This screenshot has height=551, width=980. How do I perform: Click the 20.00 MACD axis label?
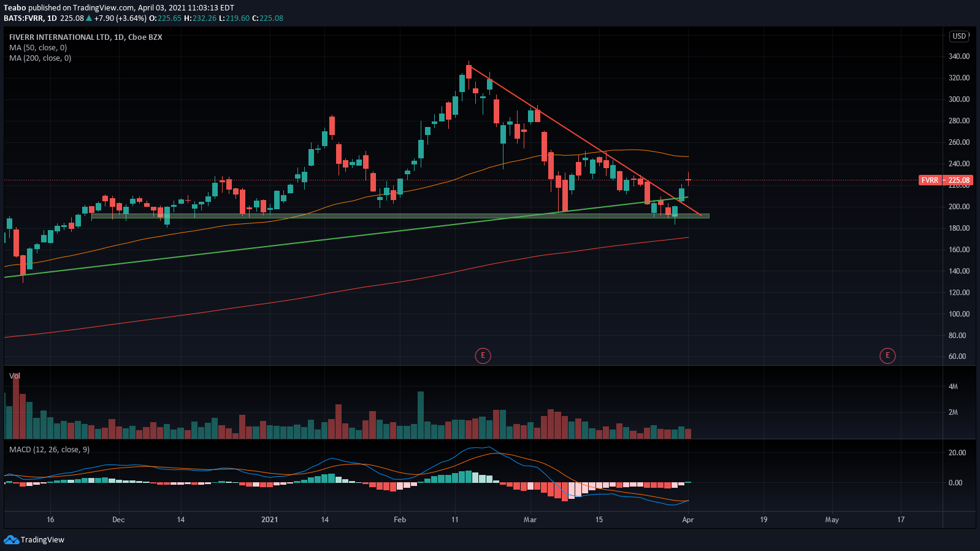957,453
